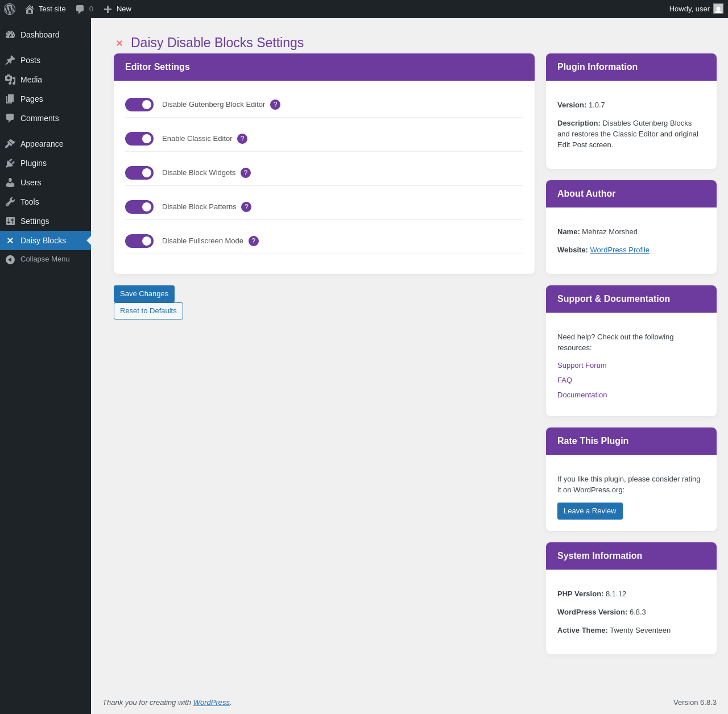Click the Collapse Menu arrow icon
This screenshot has height=714, width=728.
point(10,259)
